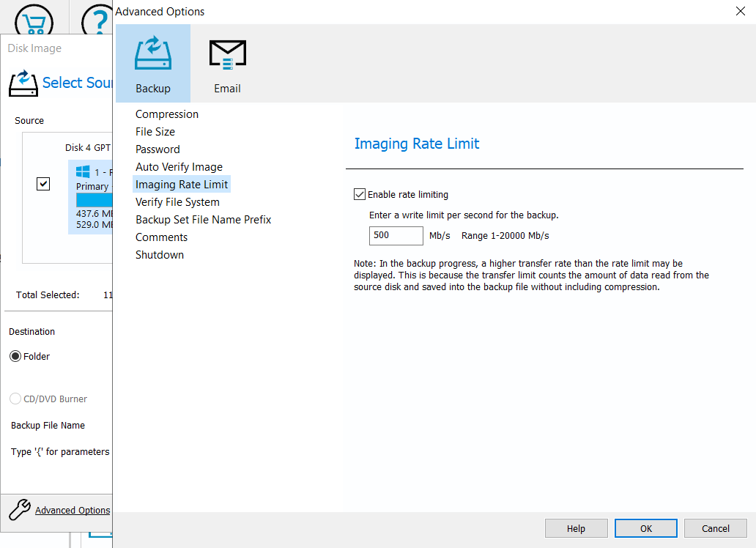The image size is (756, 548).
Task: Open Verify File System settings
Action: (x=177, y=202)
